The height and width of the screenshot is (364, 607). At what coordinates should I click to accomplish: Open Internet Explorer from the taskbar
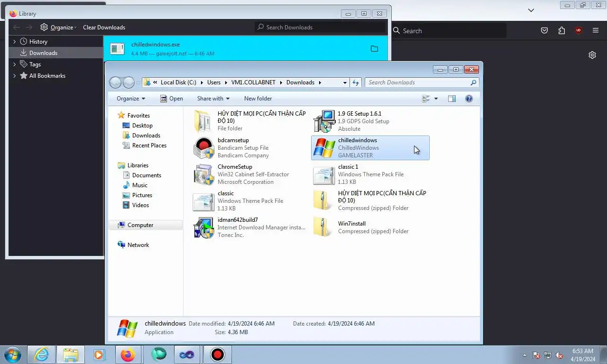point(41,355)
